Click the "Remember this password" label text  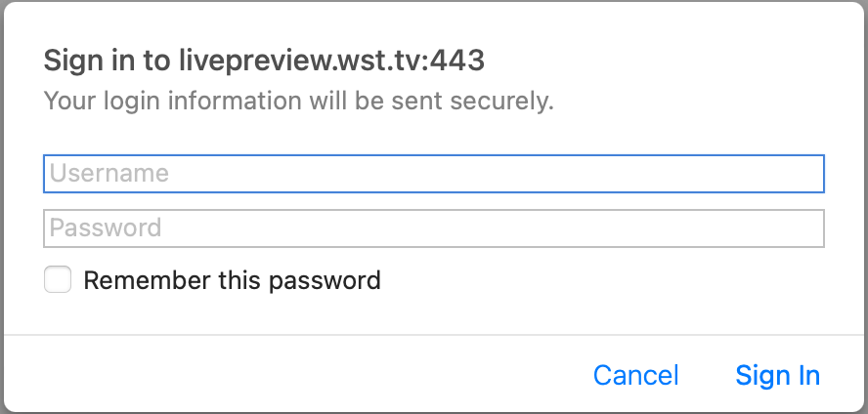pyautogui.click(x=232, y=281)
